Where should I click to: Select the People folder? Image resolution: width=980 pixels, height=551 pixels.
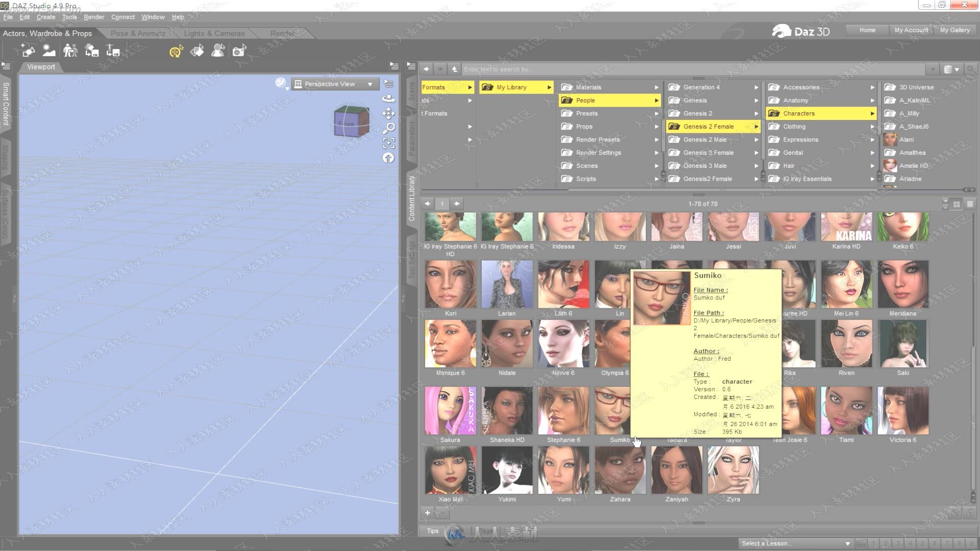(610, 101)
